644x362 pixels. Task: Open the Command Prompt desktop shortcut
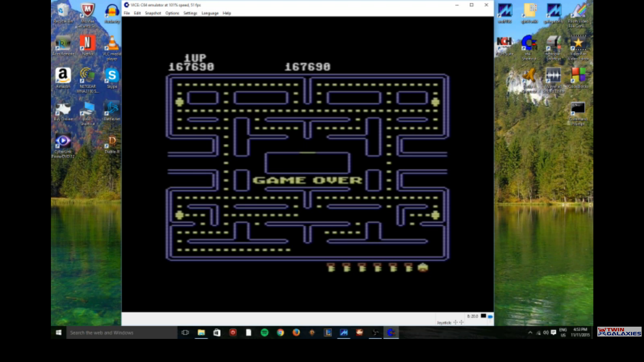coord(578,113)
